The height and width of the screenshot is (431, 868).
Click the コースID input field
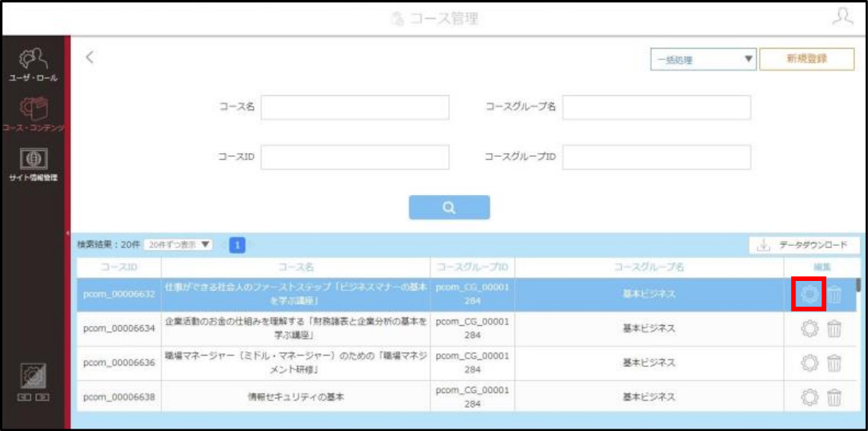355,157
